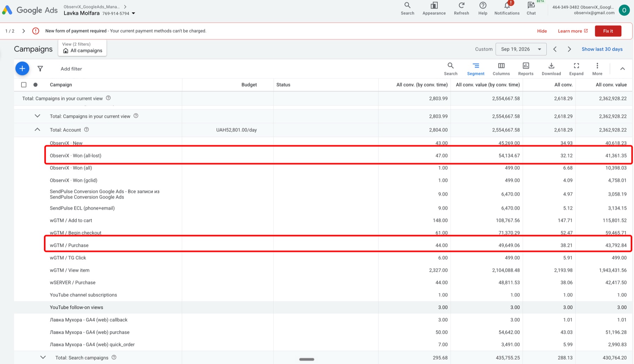Click the horizontal scrollbar handle
634x364 pixels.
[x=306, y=359]
